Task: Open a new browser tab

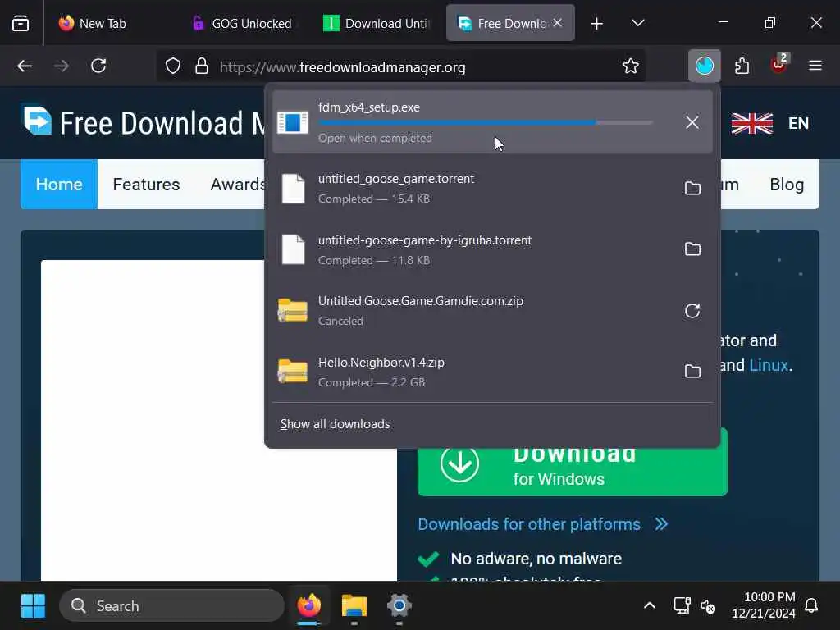Action: (596, 23)
